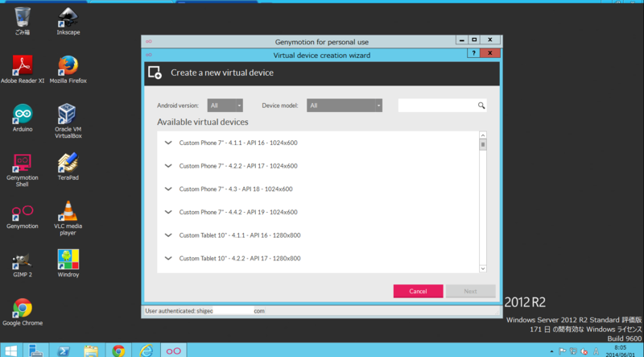Click the Next button
The image size is (644, 357).
click(471, 291)
